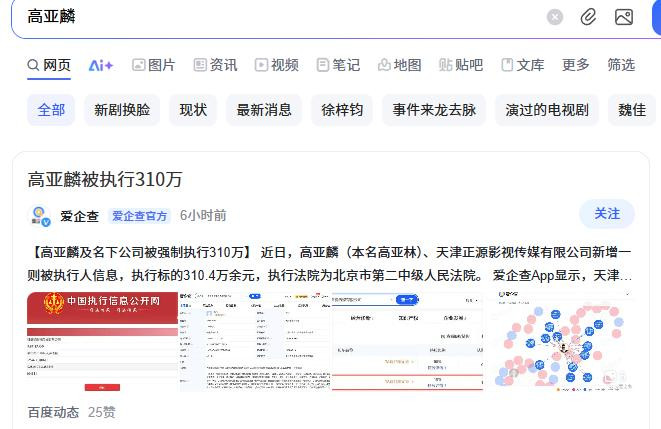Clear the search box with the X icon
This screenshot has width=661, height=429.
point(555,17)
